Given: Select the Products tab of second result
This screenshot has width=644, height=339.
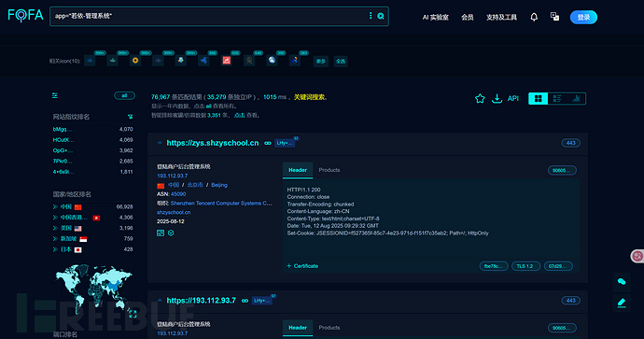Looking at the screenshot, I should 329,328.
